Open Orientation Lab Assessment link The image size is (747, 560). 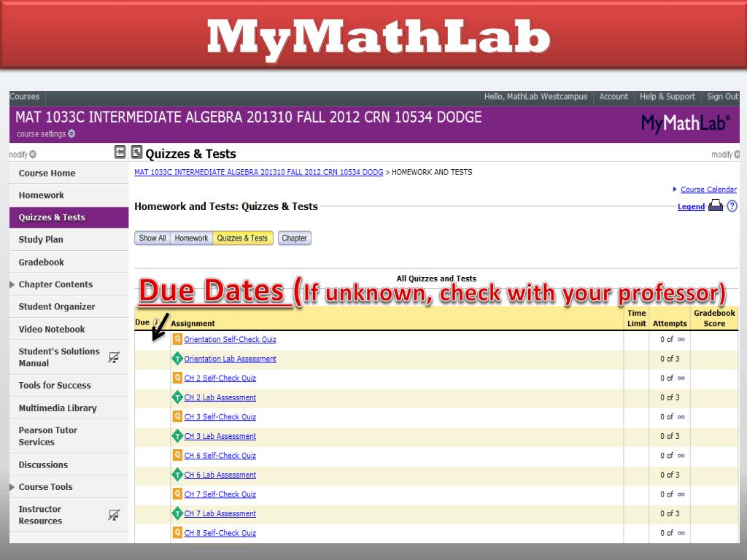(x=230, y=359)
